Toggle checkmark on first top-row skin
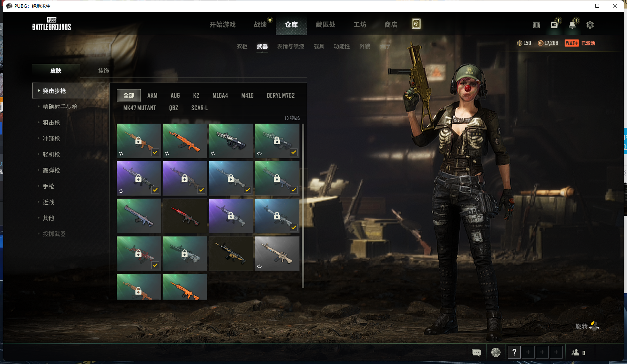 click(155, 152)
